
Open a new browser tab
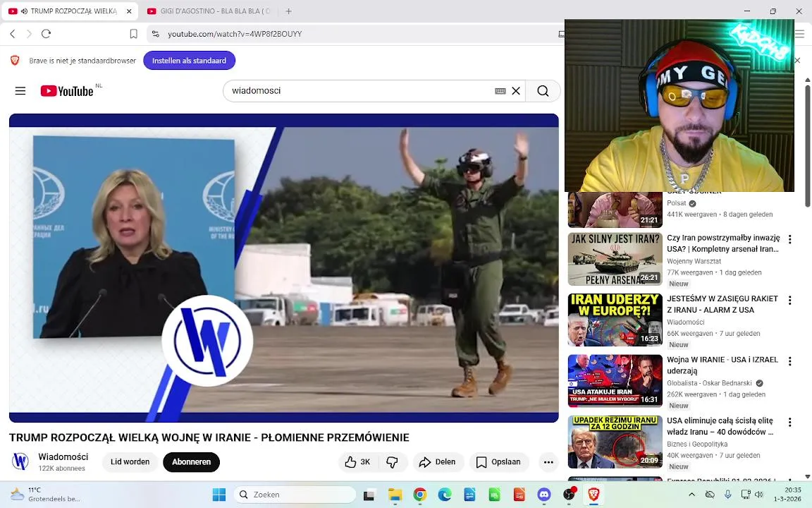pyautogui.click(x=288, y=11)
